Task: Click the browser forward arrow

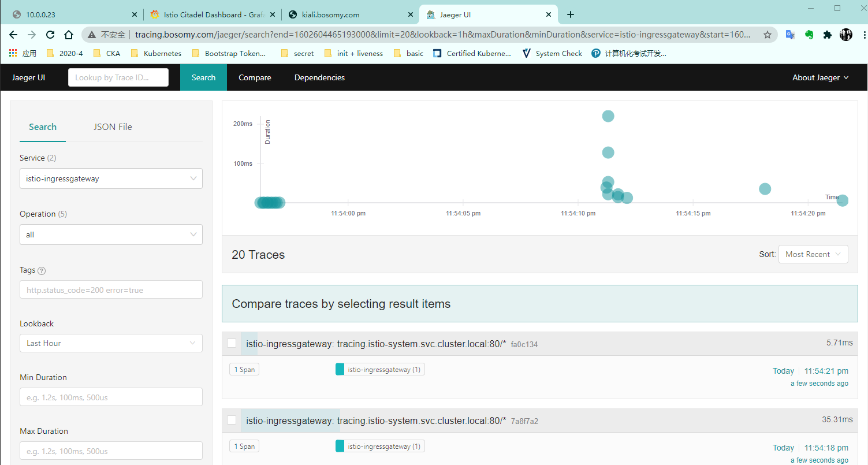Action: [x=32, y=35]
